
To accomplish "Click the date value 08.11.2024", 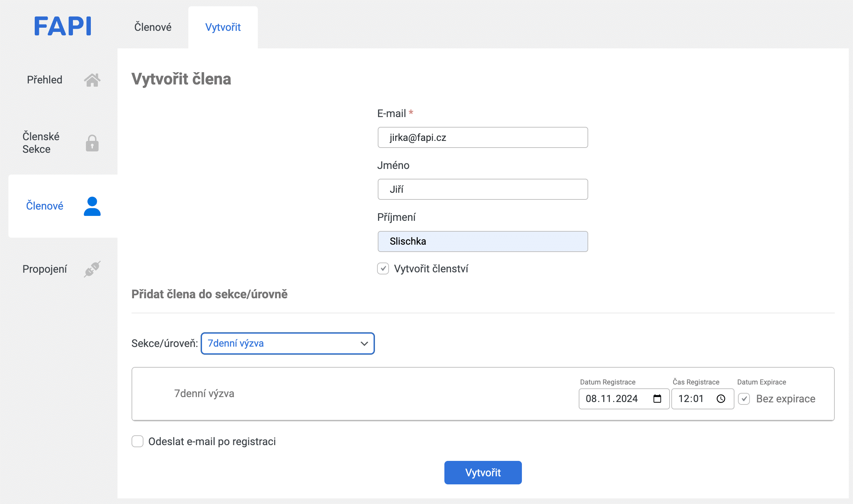I will coord(612,399).
